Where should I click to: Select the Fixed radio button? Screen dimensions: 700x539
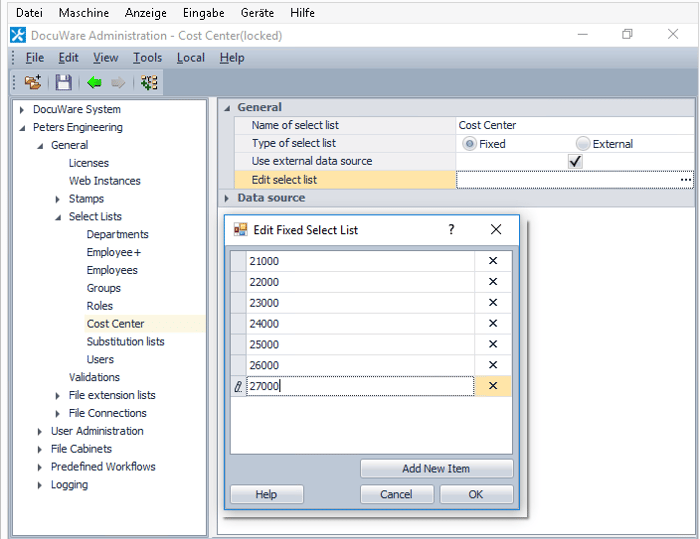(x=469, y=144)
